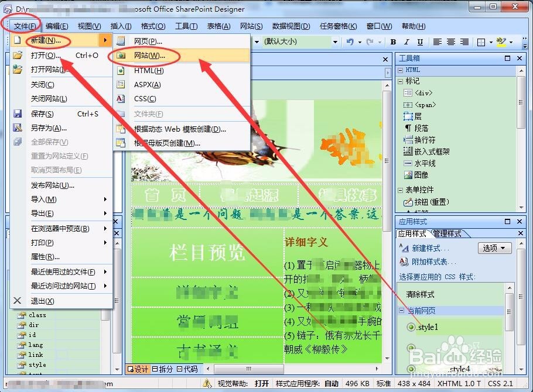Screen dimensions: 533x392
Task: Collapse the 当前网页 styles group
Action: point(401,311)
